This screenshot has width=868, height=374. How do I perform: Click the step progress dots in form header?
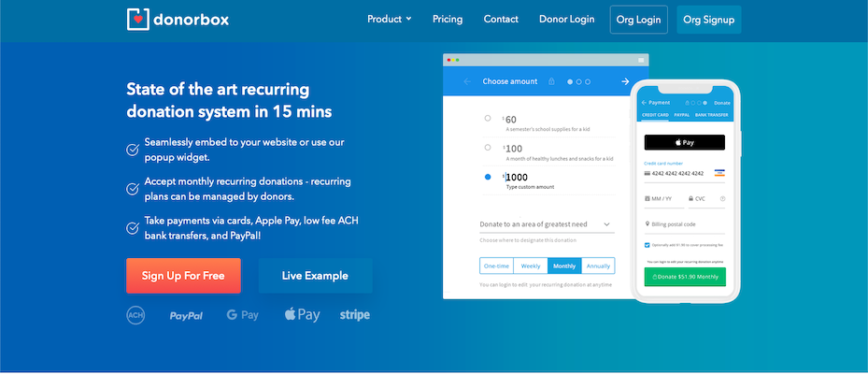(579, 81)
